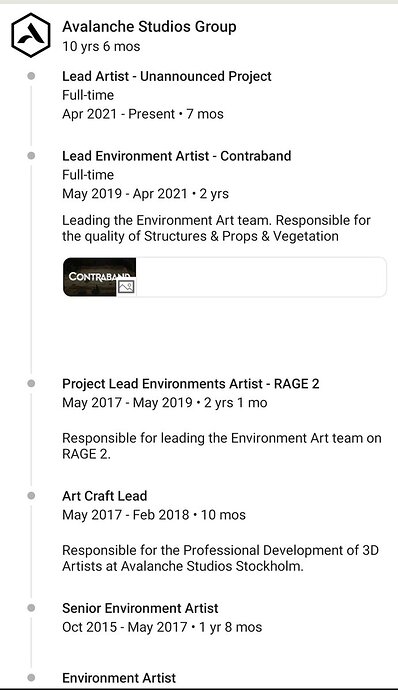398x690 pixels.
Task: Select the Lead Artist - Unannounced Project title
Action: click(x=167, y=76)
